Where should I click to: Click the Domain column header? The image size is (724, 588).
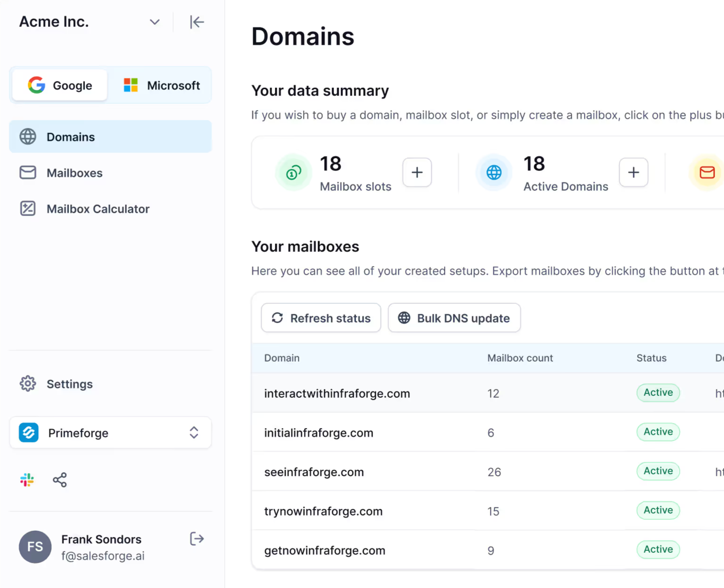click(282, 358)
